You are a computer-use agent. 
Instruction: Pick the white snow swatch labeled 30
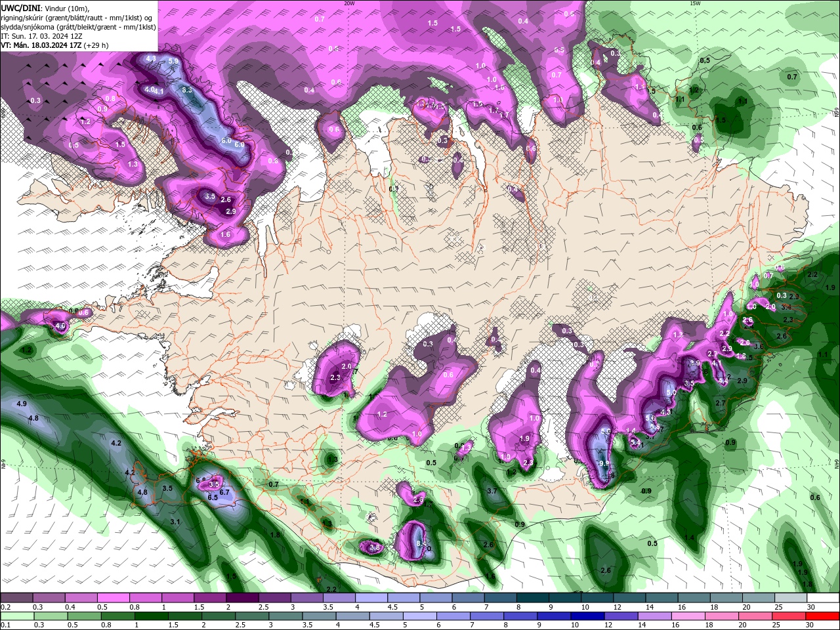823,598
